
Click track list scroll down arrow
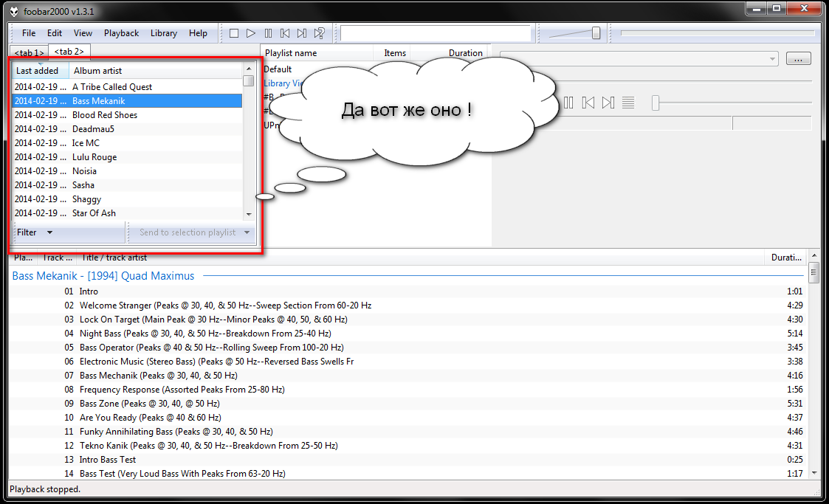(x=813, y=473)
